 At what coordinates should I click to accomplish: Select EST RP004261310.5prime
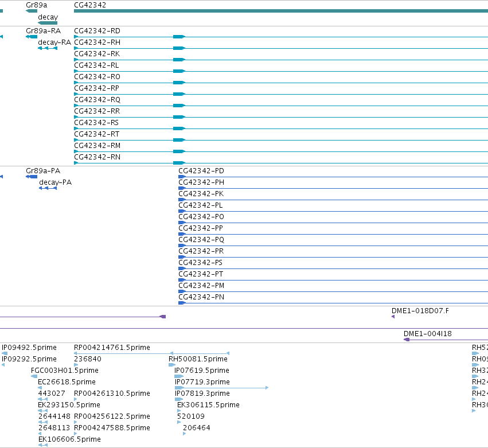tap(112, 394)
